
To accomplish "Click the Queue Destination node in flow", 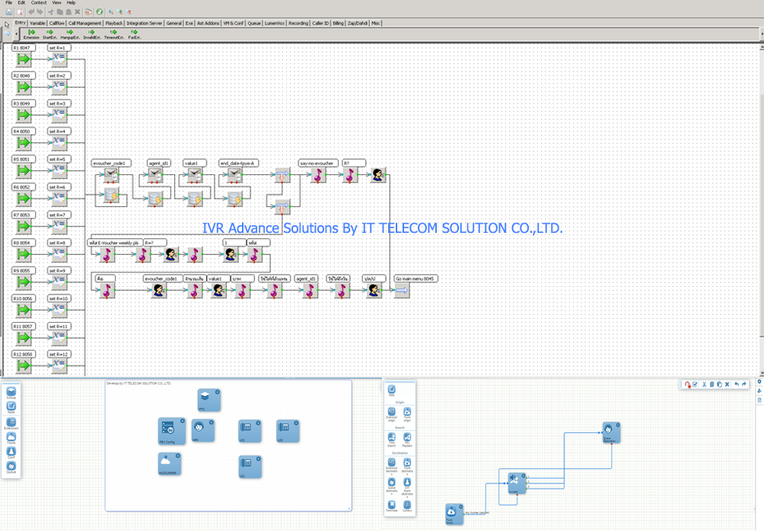I will point(612,432).
